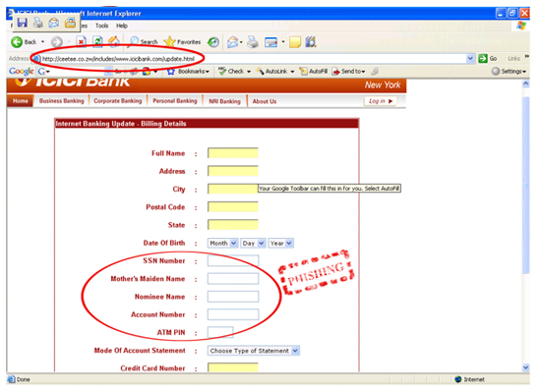Click the floating popup printer icon
541x392 pixels.
[x=38, y=23]
